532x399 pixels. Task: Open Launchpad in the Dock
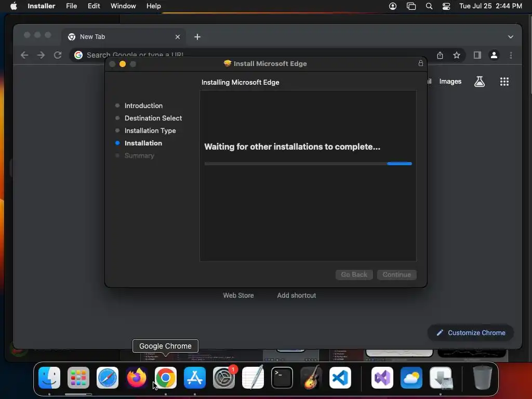pos(78,378)
